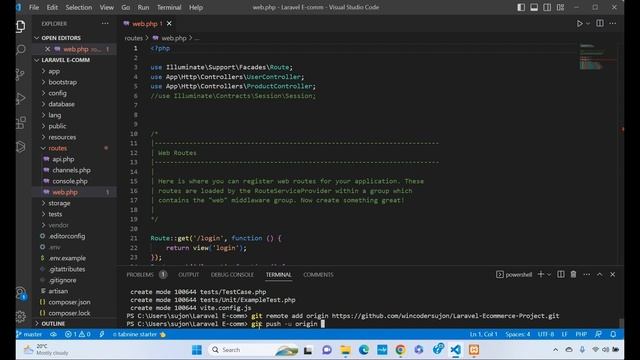Open the Run and Debug view
Viewport: 640px width, 360px height.
tap(21, 98)
